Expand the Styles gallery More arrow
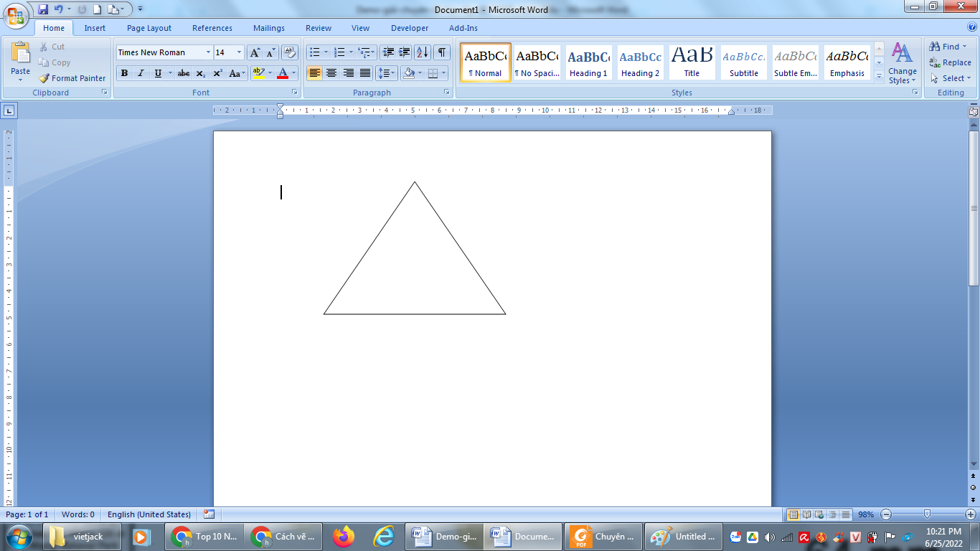 point(879,77)
